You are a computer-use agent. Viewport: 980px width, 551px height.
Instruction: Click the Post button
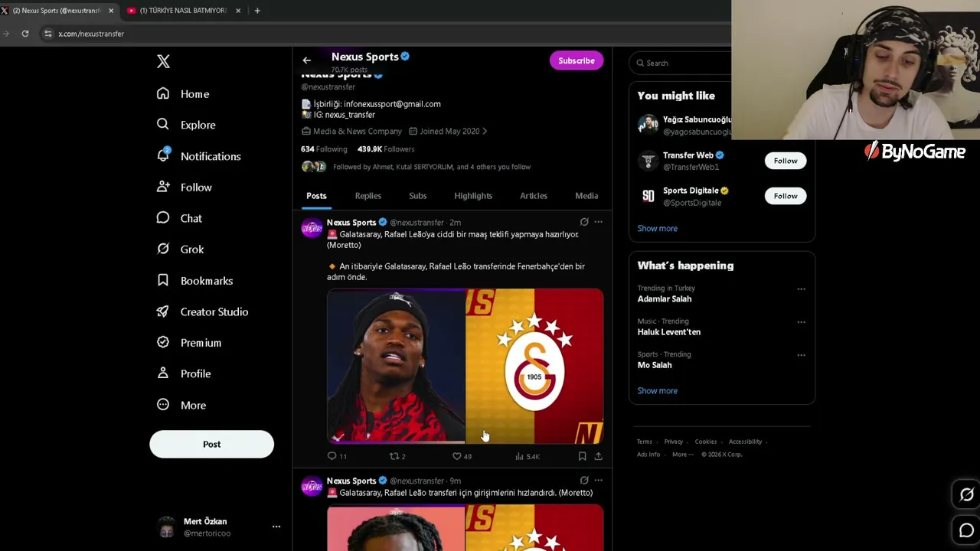(211, 444)
